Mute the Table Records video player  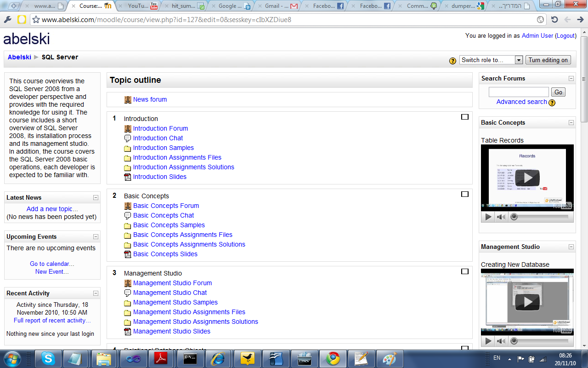(501, 217)
